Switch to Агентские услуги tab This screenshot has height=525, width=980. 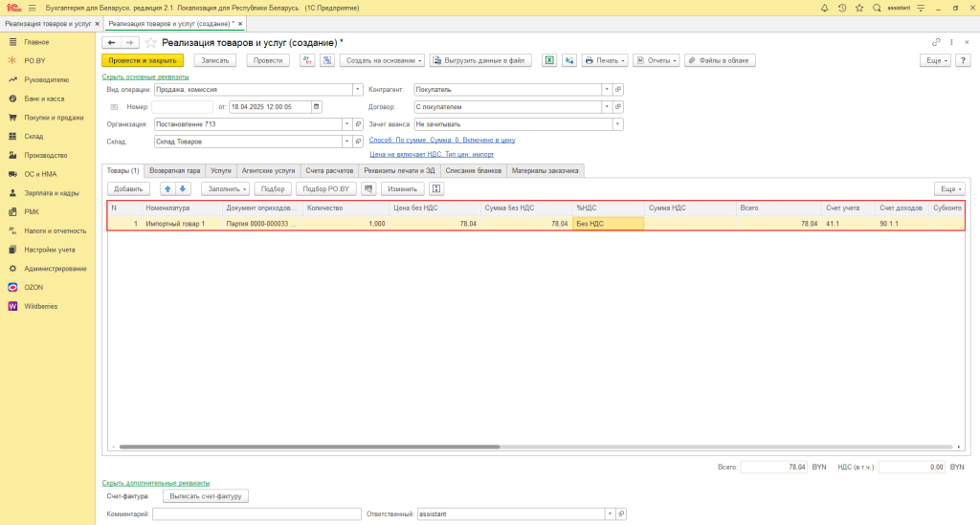pyautogui.click(x=268, y=170)
